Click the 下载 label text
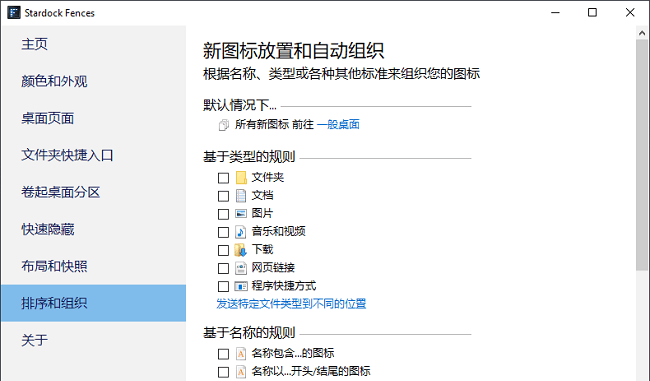Image resolution: width=650 pixels, height=381 pixels. click(262, 250)
